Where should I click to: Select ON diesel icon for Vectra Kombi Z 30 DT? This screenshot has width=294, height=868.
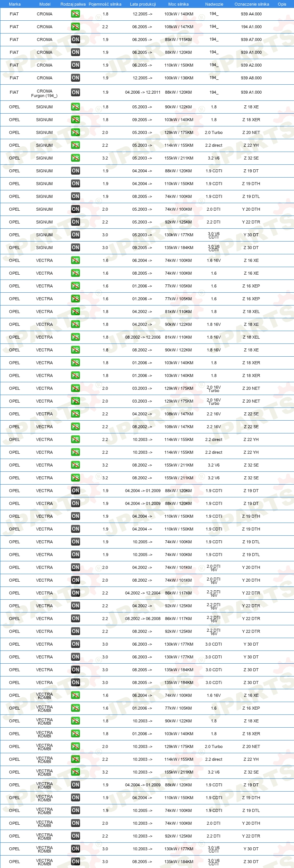pyautogui.click(x=76, y=862)
